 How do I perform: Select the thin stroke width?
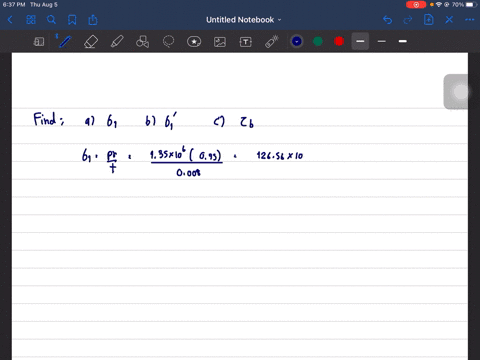[382, 41]
